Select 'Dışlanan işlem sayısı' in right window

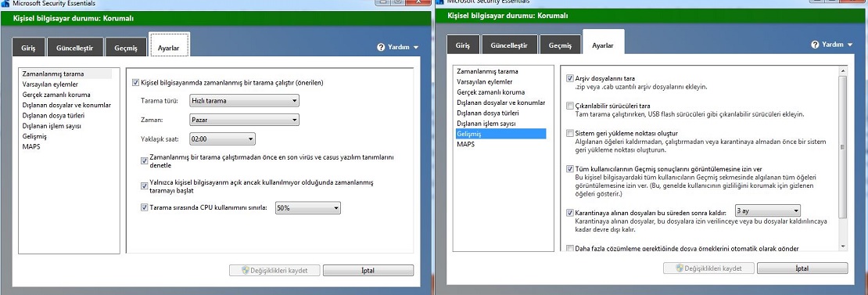click(486, 124)
